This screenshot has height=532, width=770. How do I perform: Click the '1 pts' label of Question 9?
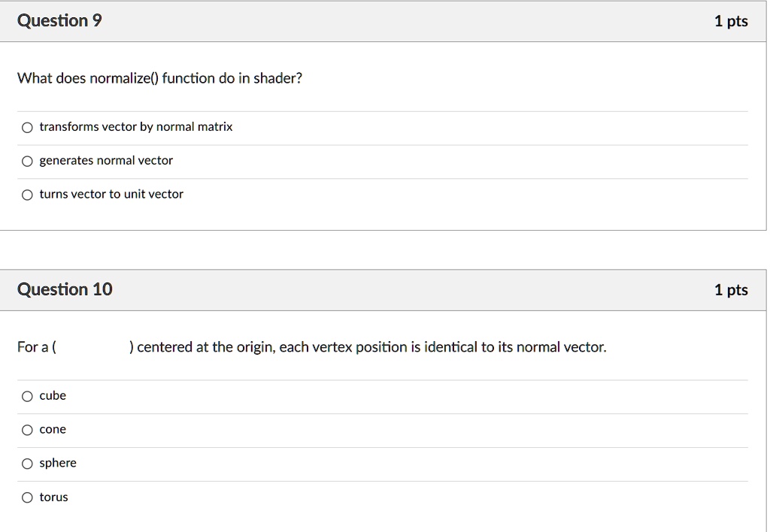[731, 21]
